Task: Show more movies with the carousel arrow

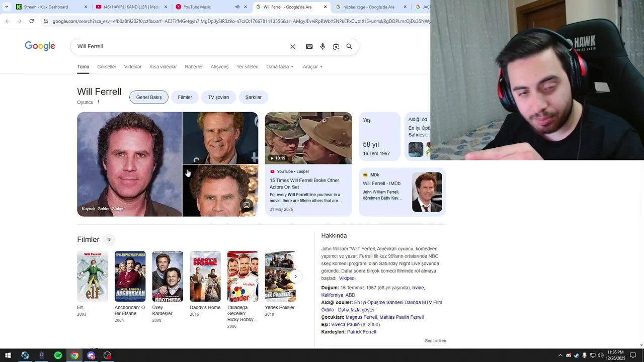Action: click(296, 277)
